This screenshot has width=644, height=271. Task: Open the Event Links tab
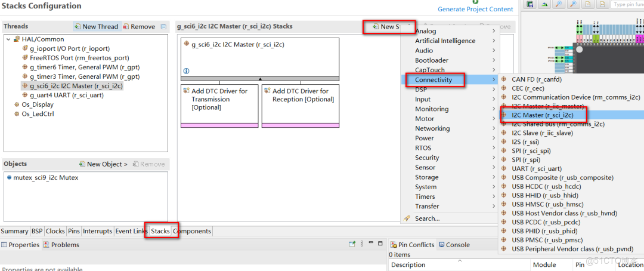pos(131,231)
